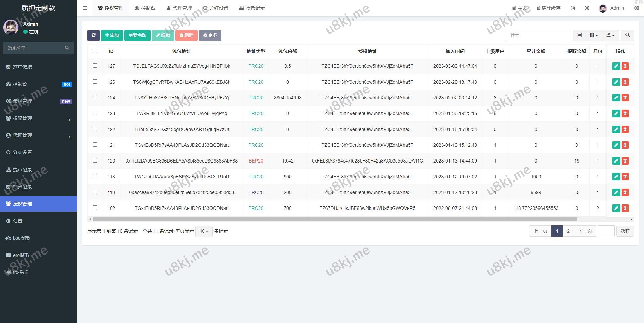Toggle the table card view icon

tap(579, 35)
